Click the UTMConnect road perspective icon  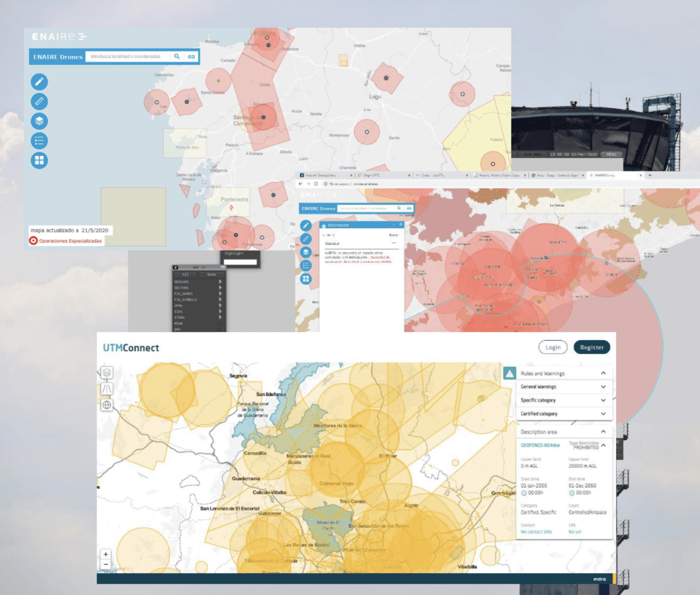(x=106, y=389)
